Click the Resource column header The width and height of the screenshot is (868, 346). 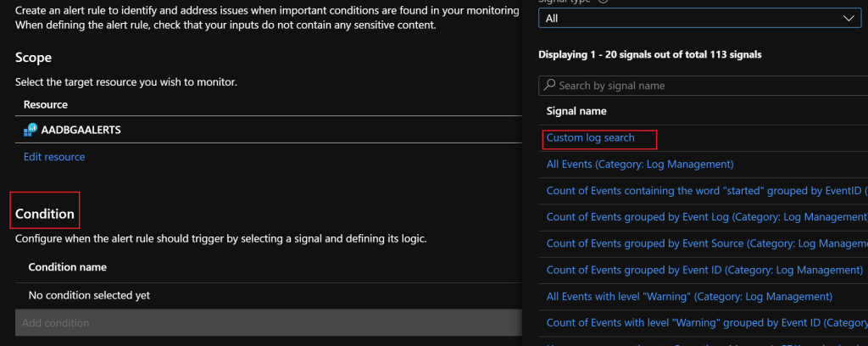coord(46,104)
